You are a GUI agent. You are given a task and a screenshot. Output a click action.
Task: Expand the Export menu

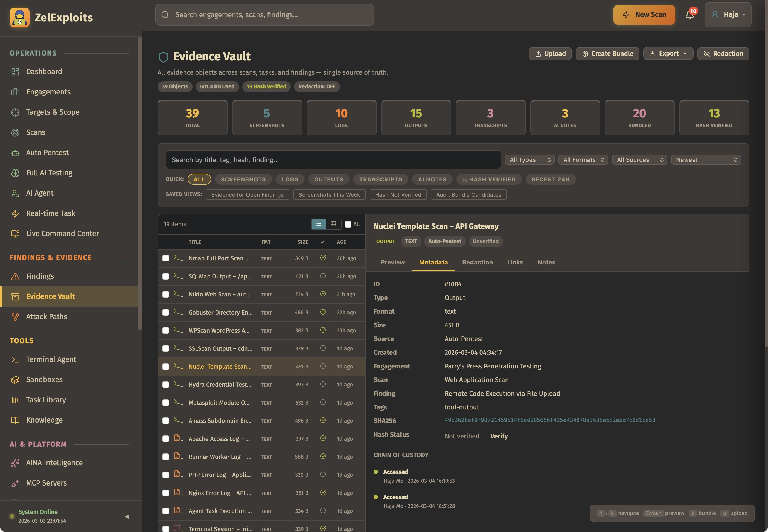pyautogui.click(x=668, y=53)
